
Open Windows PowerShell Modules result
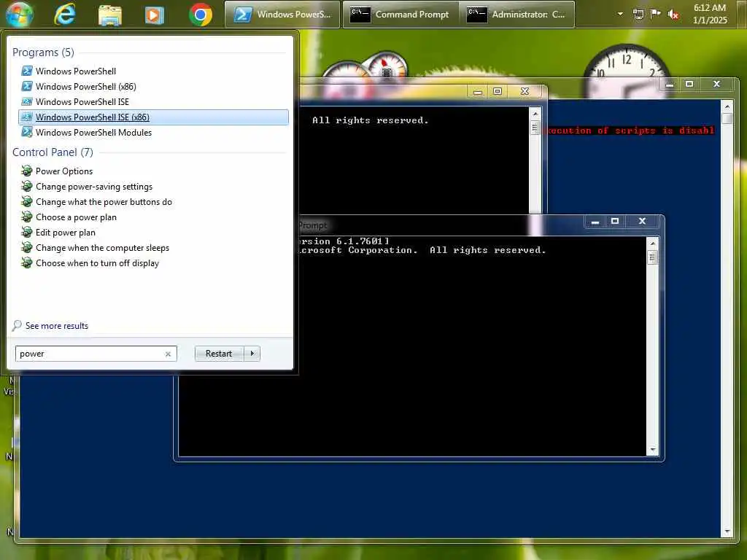coord(153,133)
